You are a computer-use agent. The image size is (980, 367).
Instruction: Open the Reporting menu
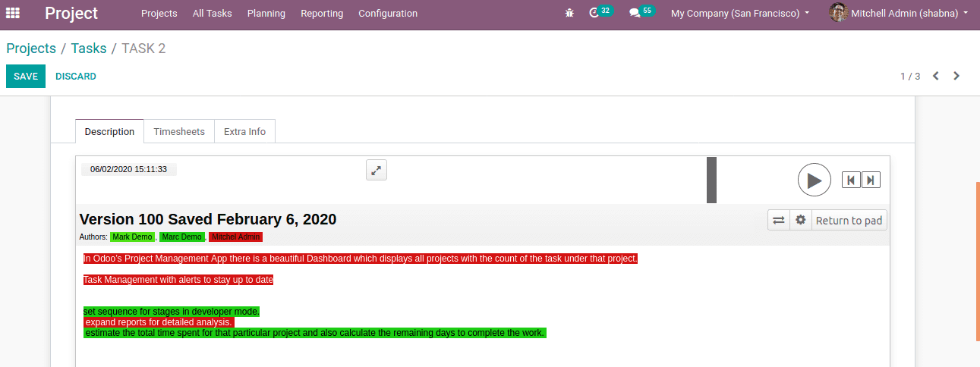pyautogui.click(x=322, y=14)
